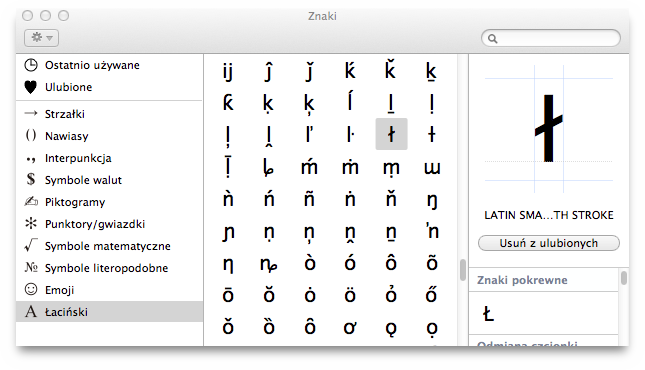The height and width of the screenshot is (370, 645).
Task: Open the Symbole walut dollar icon
Action: (x=31, y=179)
